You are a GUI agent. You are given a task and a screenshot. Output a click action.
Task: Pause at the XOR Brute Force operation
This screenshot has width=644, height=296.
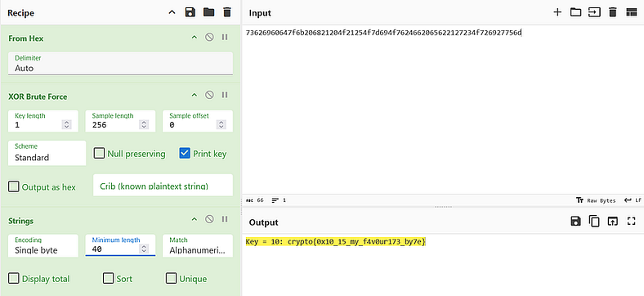225,96
